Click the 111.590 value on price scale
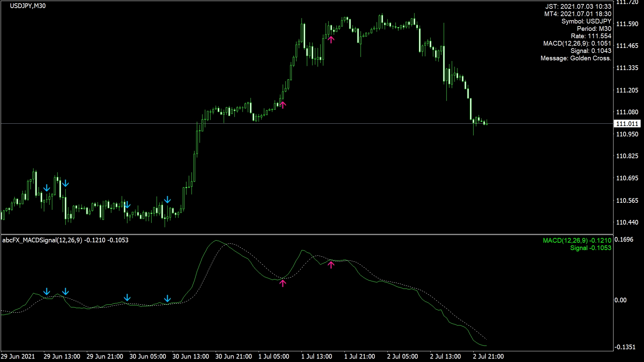This screenshot has height=362, width=644. tap(627, 24)
